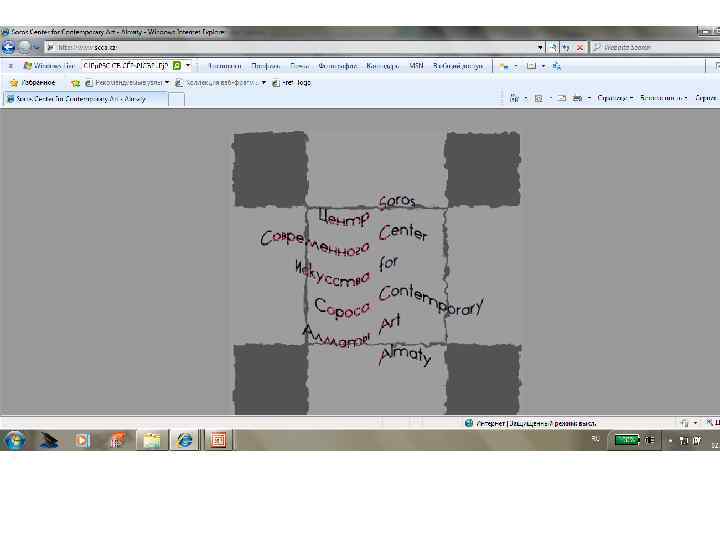
Task: Click the browser Back arrow button
Action: (x=8, y=47)
